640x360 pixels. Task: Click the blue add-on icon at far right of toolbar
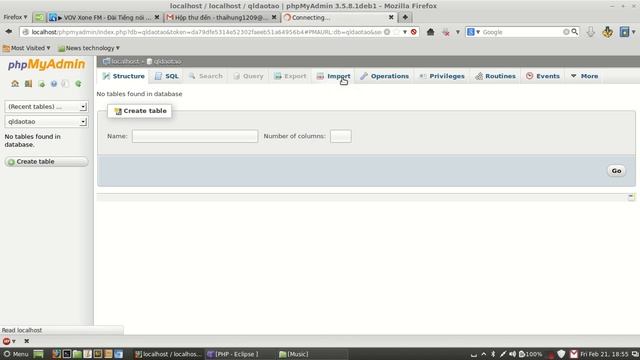coord(624,32)
